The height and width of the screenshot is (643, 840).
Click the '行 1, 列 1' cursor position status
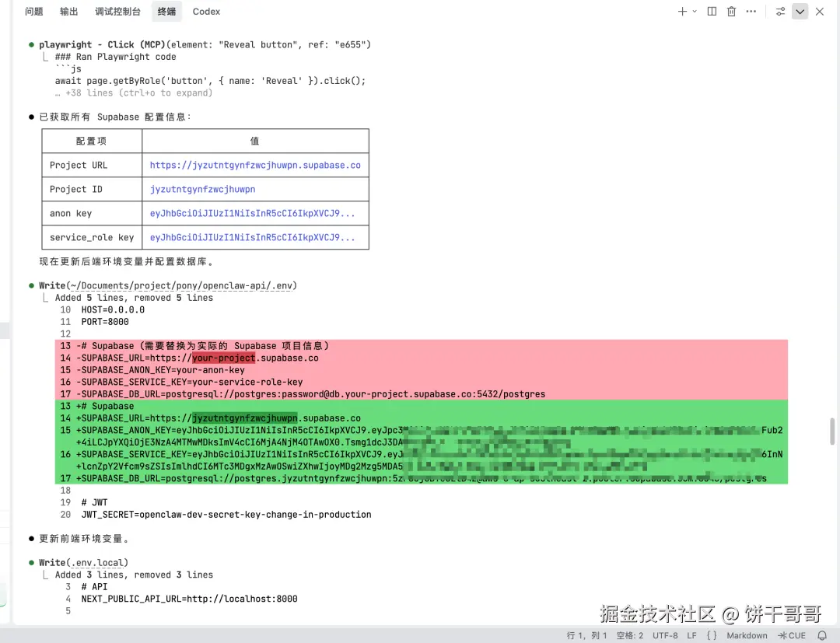point(586,635)
